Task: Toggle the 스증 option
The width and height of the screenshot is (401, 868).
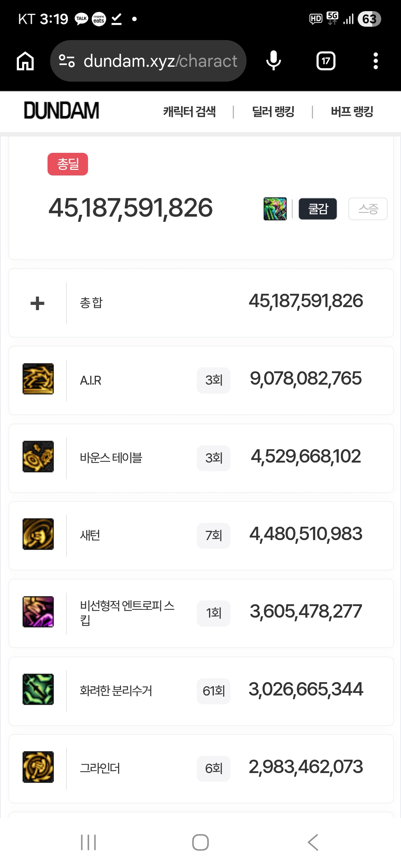Action: (368, 209)
